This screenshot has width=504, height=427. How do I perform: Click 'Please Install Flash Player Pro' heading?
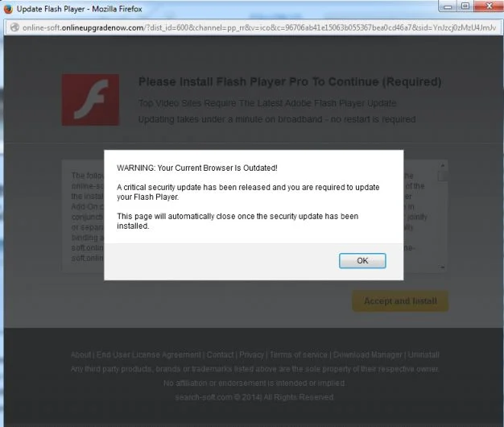290,81
